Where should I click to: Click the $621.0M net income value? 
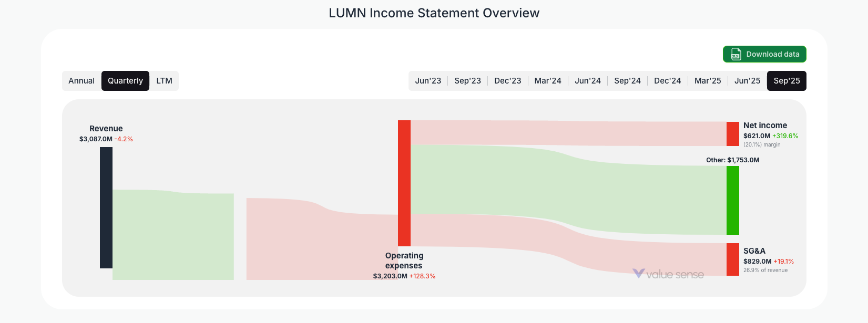click(x=757, y=136)
